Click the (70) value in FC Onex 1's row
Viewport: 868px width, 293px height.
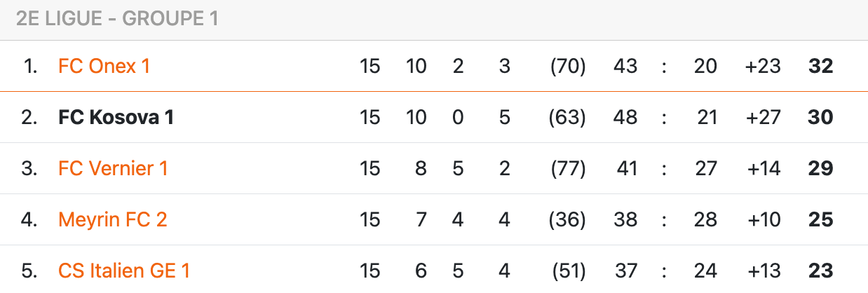[568, 67]
